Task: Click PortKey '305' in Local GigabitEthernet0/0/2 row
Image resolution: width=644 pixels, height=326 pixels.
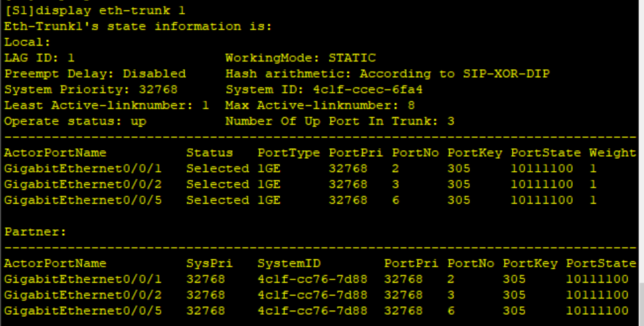Action: pos(459,184)
